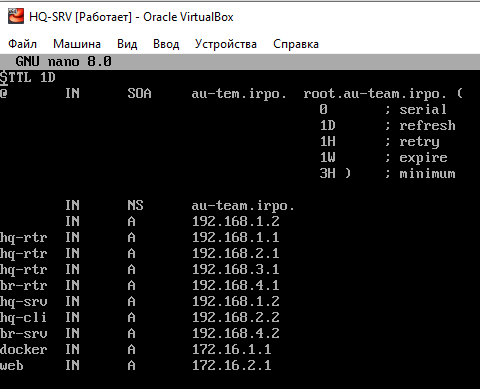Click the docker hostname

pyautogui.click(x=24, y=349)
